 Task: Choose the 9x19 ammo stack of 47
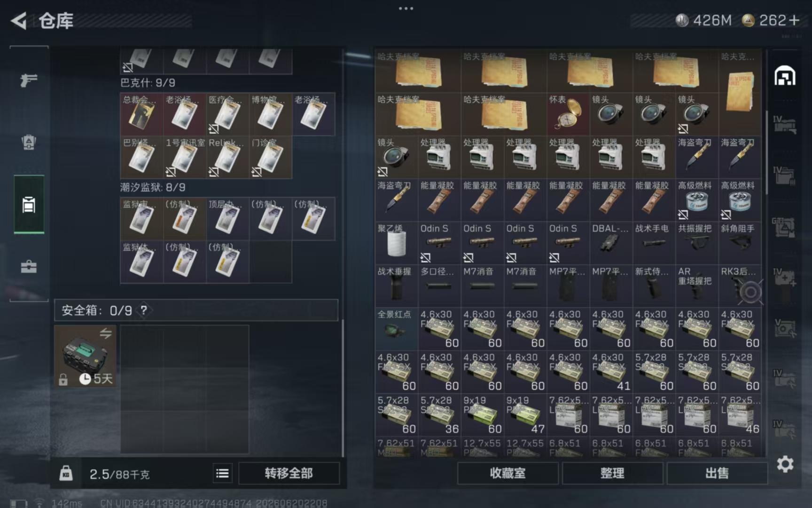click(525, 415)
